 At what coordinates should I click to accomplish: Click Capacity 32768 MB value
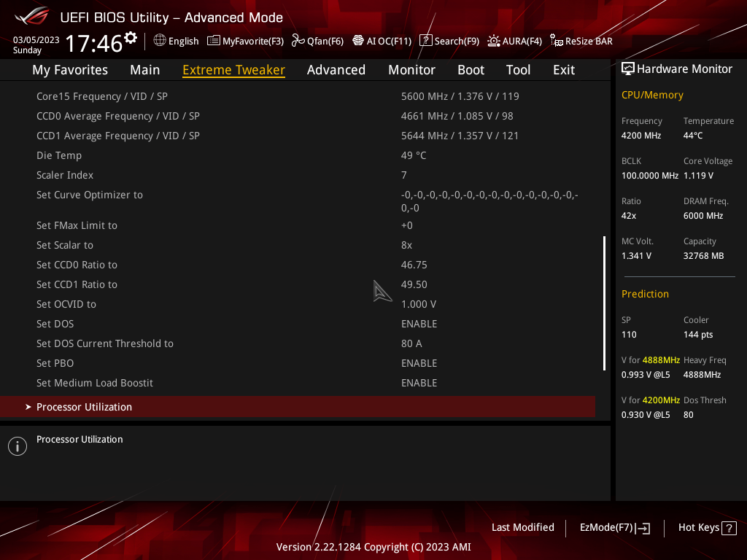(703, 256)
